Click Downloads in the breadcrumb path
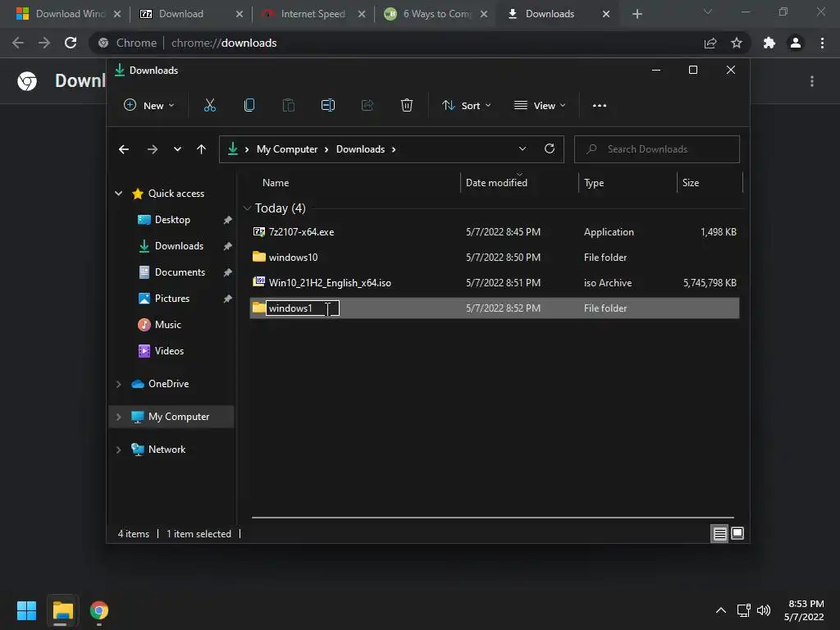840x630 pixels. [x=361, y=149]
